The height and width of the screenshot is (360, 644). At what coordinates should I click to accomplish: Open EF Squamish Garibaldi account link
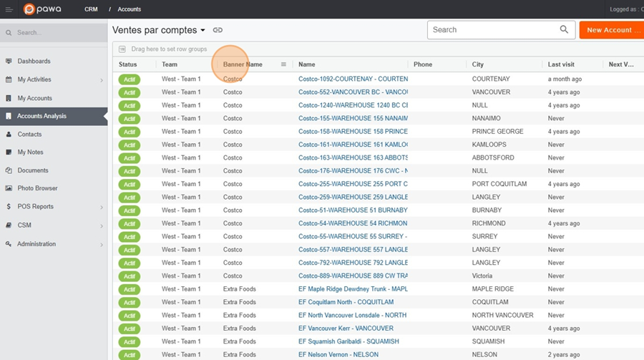pos(348,341)
